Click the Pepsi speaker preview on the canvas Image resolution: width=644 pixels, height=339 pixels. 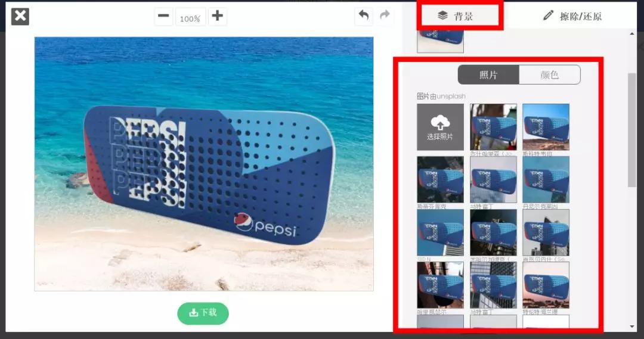point(209,175)
